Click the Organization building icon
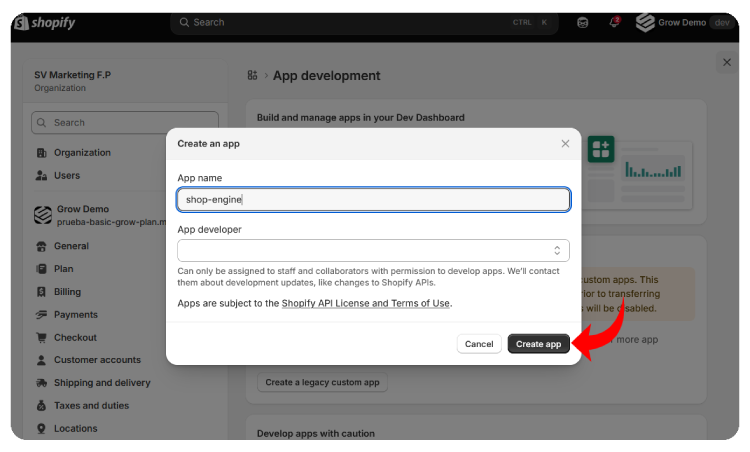The width and height of the screenshot is (750, 452). coord(42,153)
